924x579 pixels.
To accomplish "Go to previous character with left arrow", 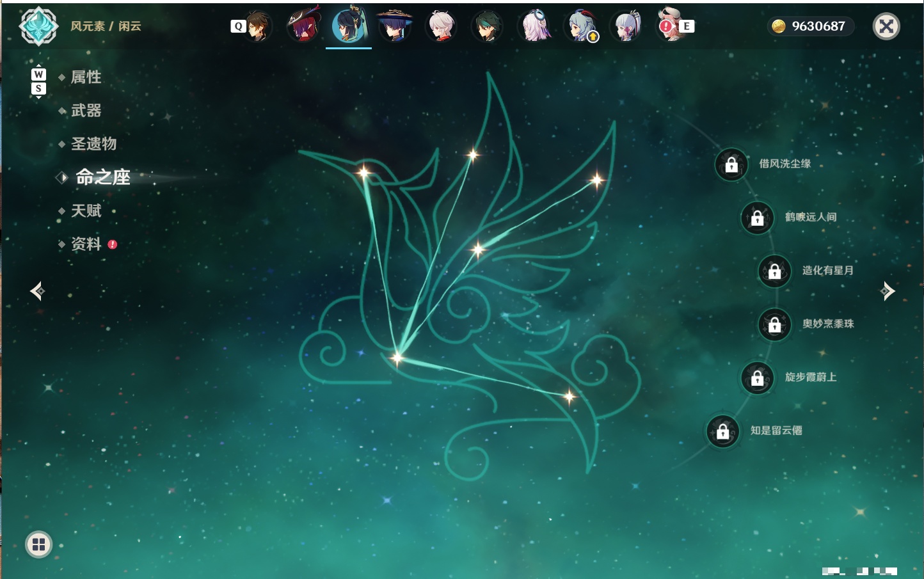I will click(38, 291).
